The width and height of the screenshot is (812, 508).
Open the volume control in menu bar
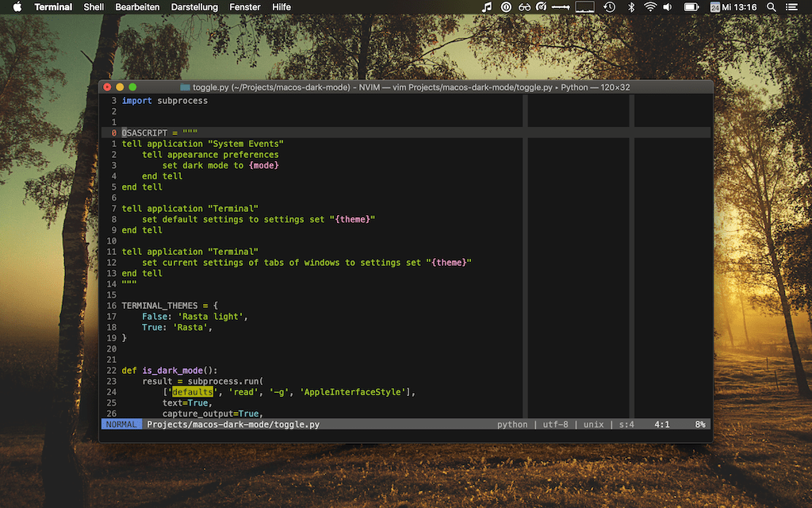[668, 6]
